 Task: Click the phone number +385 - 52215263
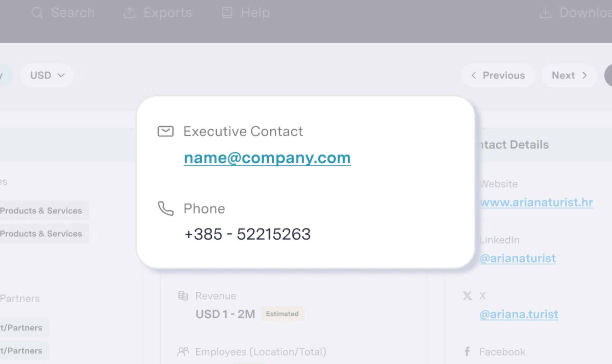click(247, 234)
